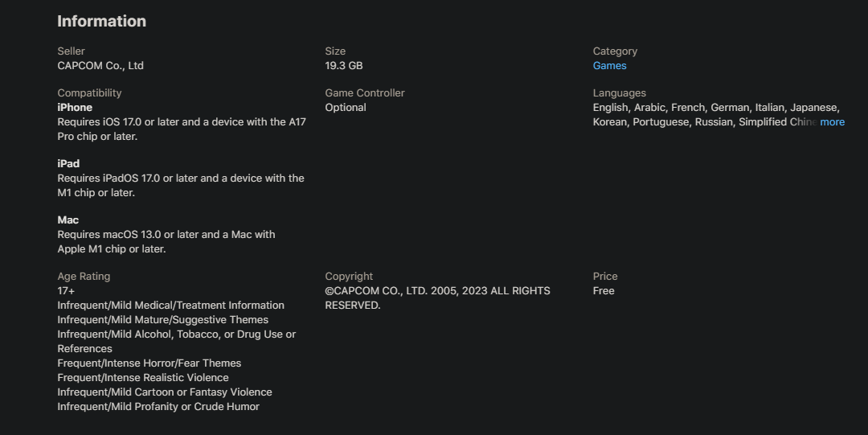Open the Games category link
The image size is (868, 435).
pos(609,66)
